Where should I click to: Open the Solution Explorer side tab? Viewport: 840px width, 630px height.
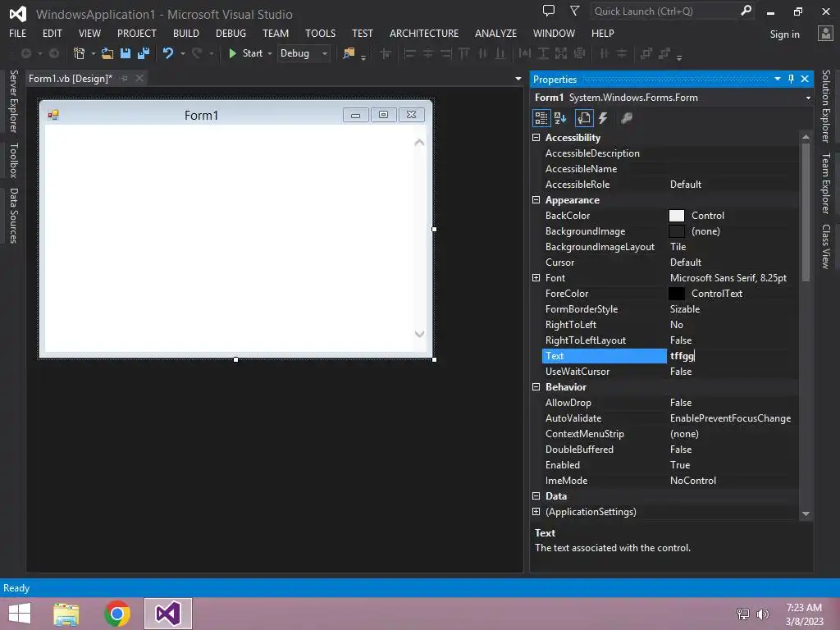click(826, 106)
